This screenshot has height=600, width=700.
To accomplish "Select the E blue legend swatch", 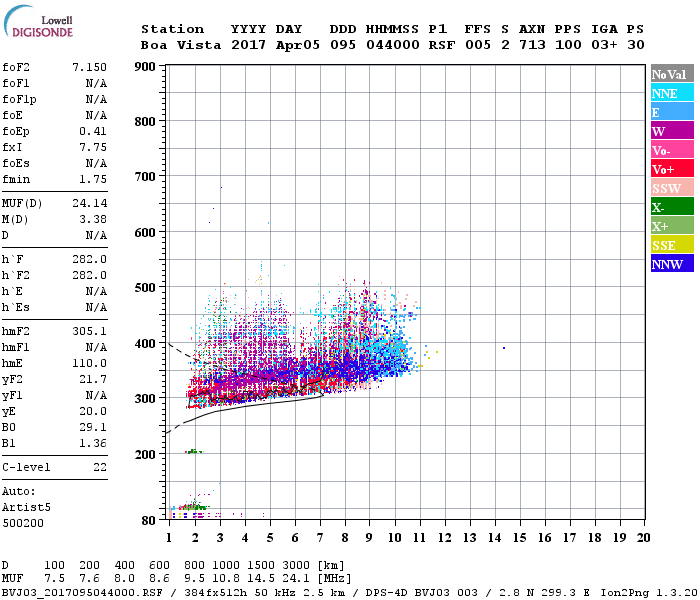I will [x=672, y=112].
